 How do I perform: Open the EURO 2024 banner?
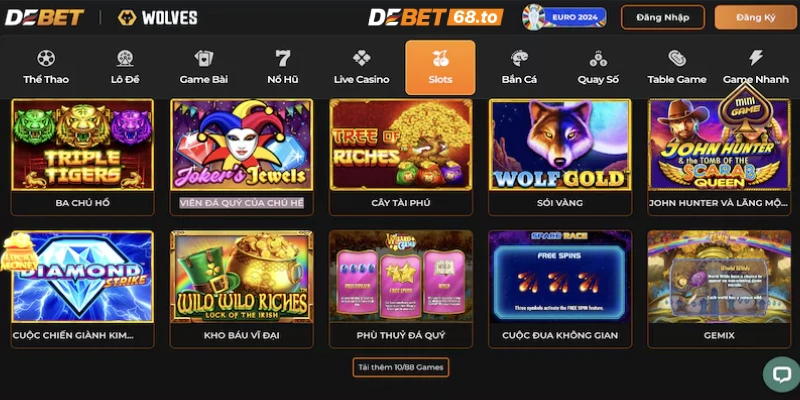pyautogui.click(x=564, y=17)
